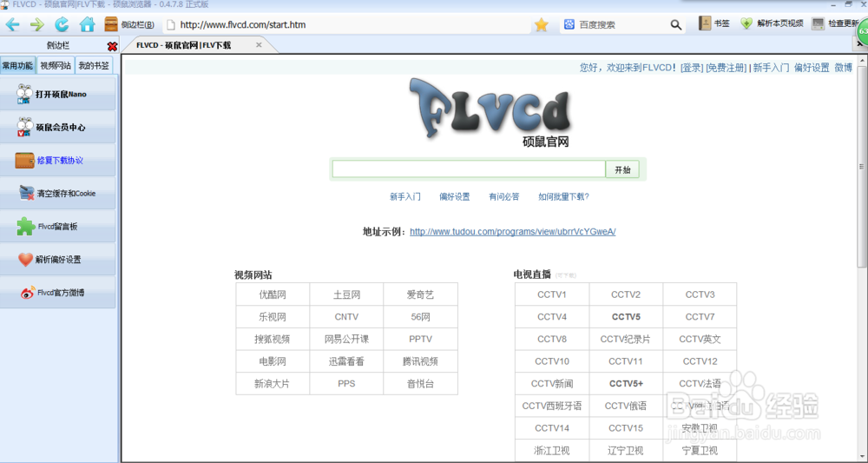Open the home page house icon

pyautogui.click(x=87, y=24)
